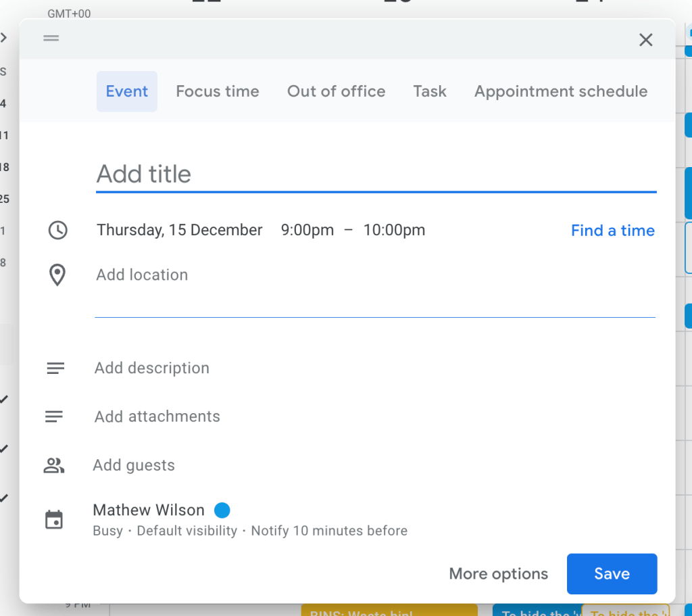Open More options for the event
The height and width of the screenshot is (616, 692).
click(498, 573)
